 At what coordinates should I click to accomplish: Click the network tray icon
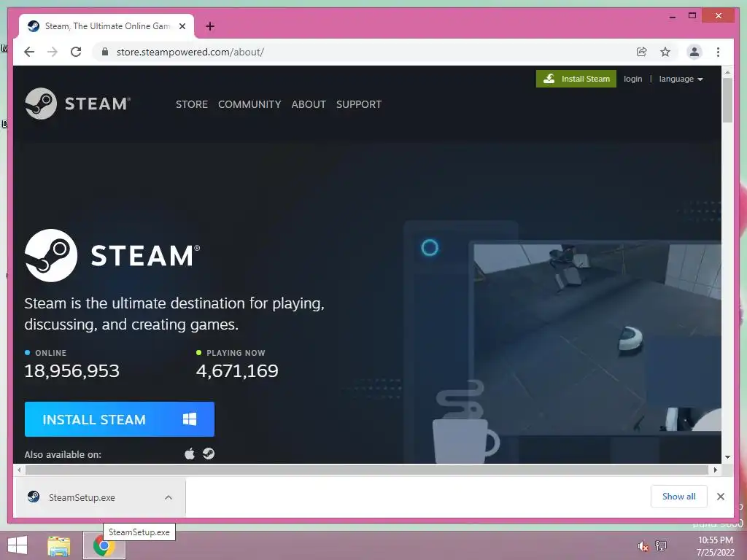[x=661, y=545]
